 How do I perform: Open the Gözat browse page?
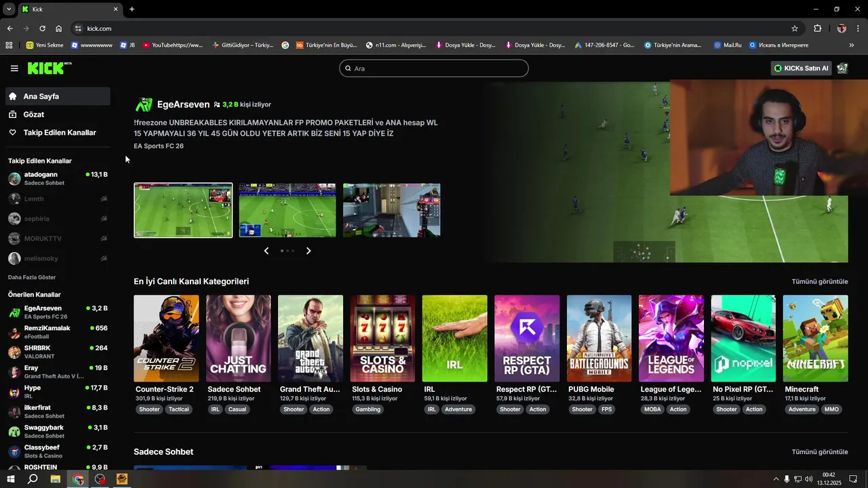pos(58,115)
